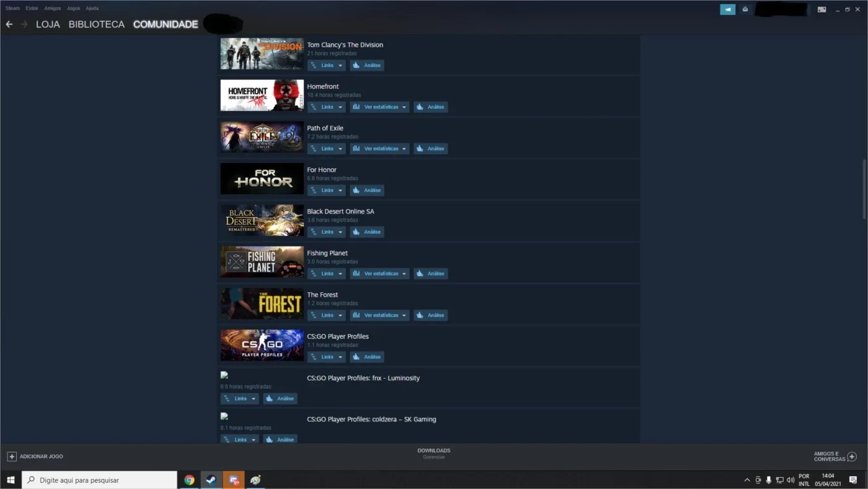Click the Windows search box

click(x=100, y=480)
